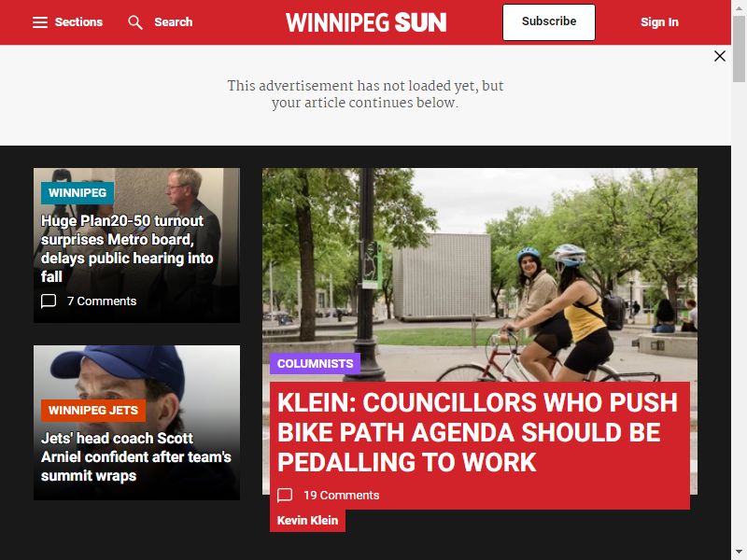This screenshot has width=747, height=560.
Task: Select the COLUMNISTS category tag
Action: [316, 364]
